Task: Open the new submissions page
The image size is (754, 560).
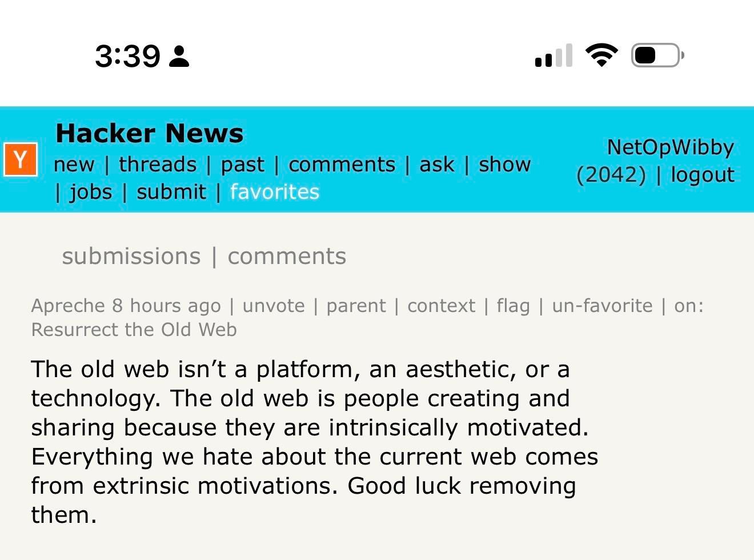Action: click(74, 165)
